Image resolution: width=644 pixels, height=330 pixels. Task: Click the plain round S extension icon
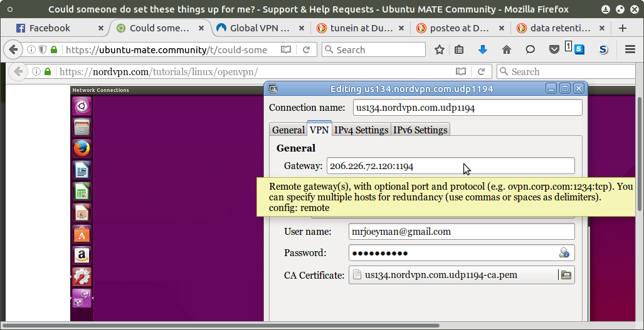[x=603, y=49]
